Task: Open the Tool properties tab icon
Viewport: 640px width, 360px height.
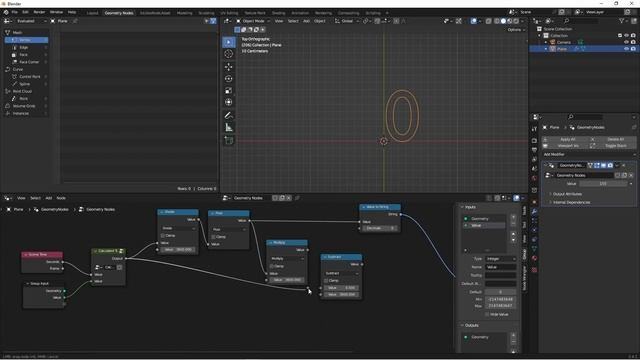Action: point(534,129)
